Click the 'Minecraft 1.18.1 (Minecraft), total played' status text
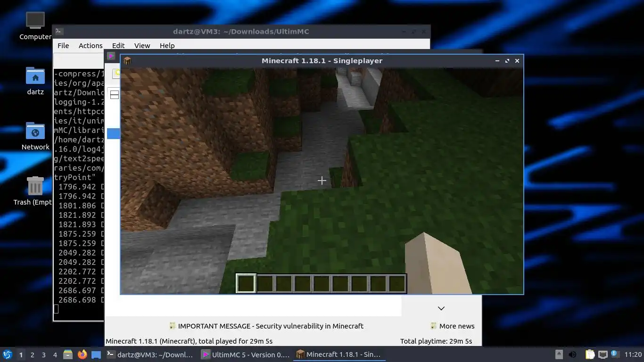Viewport: 644px width, 362px height. tap(189, 341)
